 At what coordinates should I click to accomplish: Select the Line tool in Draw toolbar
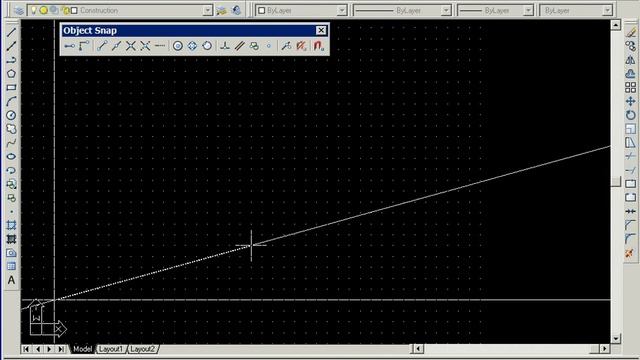(11, 32)
